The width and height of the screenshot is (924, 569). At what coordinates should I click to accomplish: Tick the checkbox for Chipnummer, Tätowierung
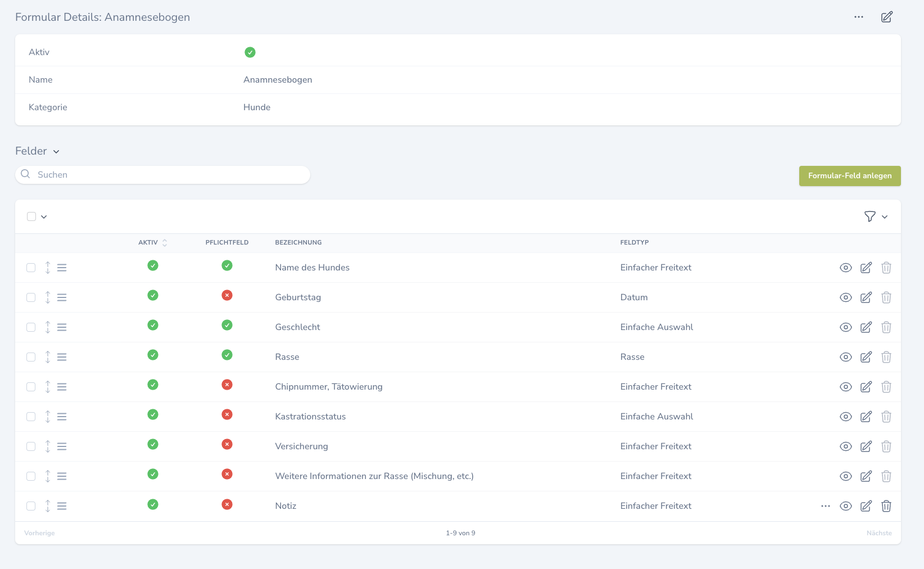pyautogui.click(x=31, y=387)
